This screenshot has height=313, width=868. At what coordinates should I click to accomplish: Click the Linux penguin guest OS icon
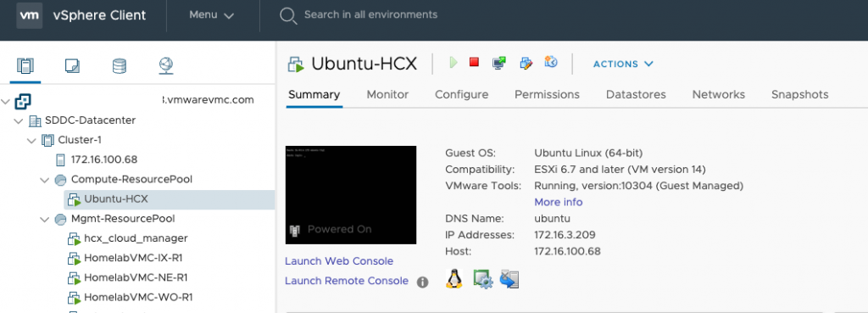coord(454,279)
